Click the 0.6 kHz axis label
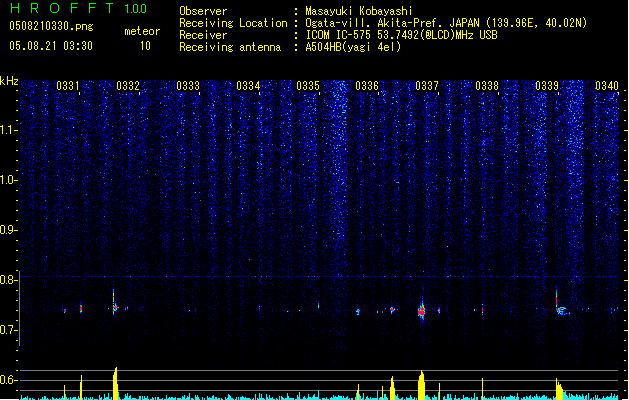Viewport: 629px width, 400px height. tap(8, 380)
